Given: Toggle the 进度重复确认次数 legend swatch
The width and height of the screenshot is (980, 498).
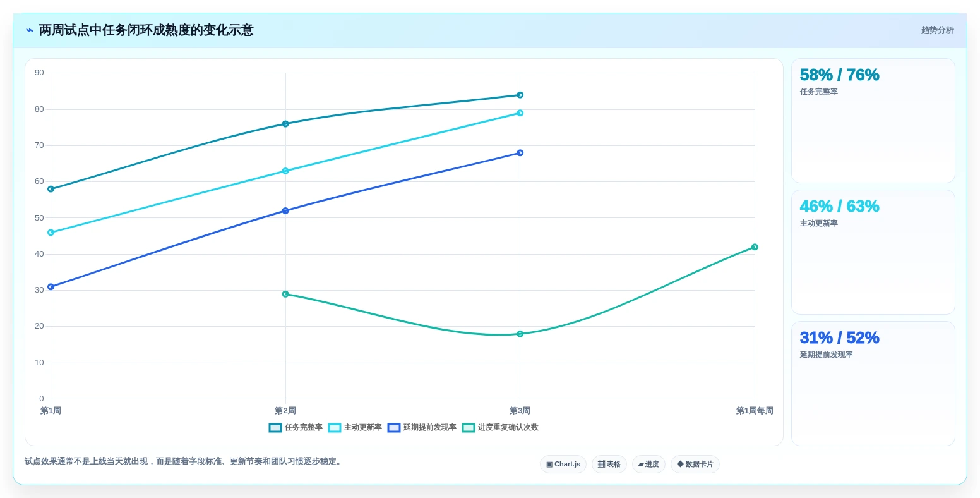Looking at the screenshot, I should click(x=469, y=428).
